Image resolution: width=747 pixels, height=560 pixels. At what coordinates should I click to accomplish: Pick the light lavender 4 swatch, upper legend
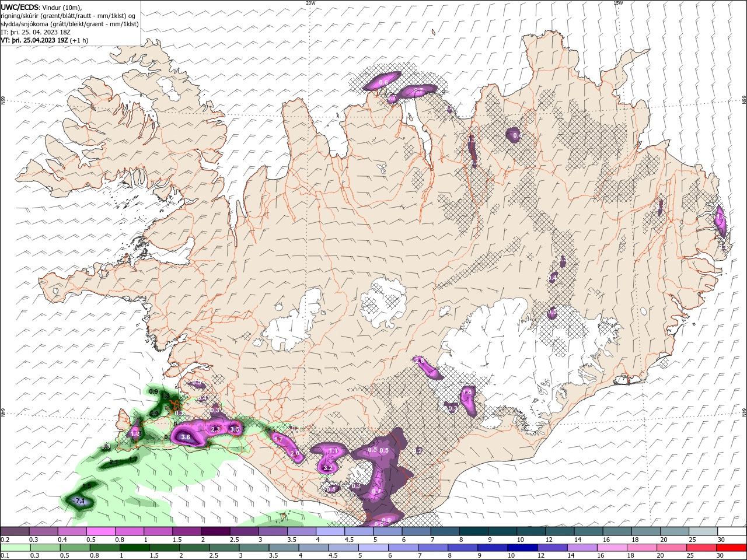[x=330, y=531]
